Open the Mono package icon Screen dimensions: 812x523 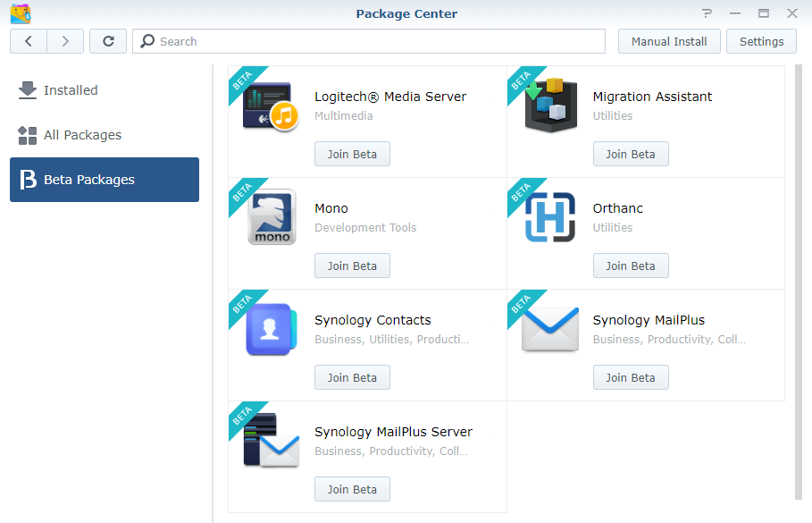click(272, 216)
